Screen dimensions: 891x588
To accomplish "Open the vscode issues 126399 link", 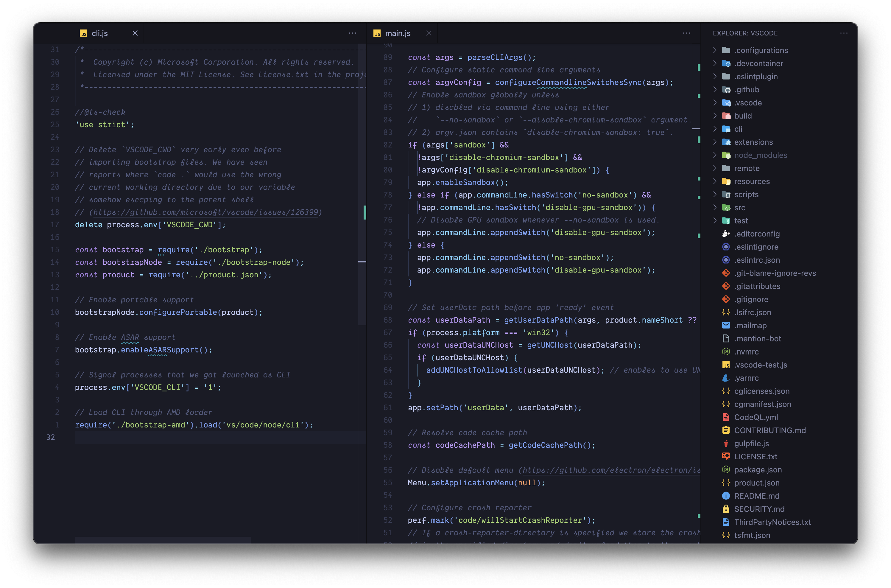I will (x=205, y=212).
